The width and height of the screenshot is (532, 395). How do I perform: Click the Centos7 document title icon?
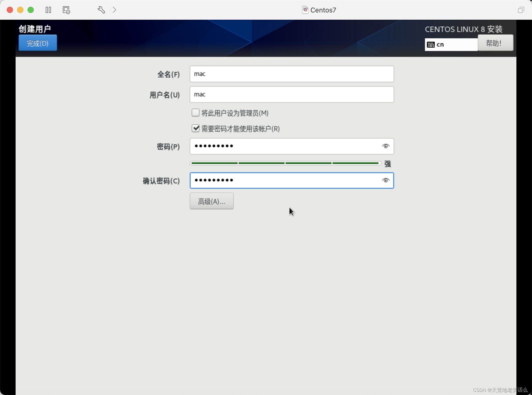305,10
